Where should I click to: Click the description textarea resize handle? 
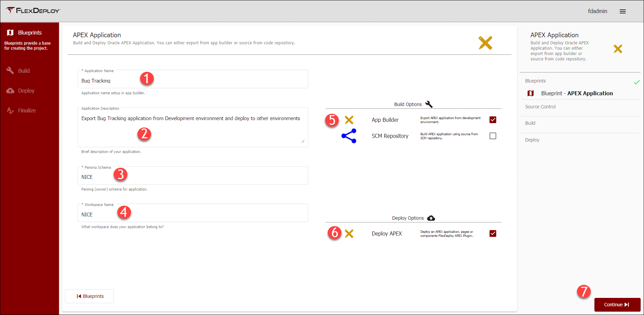[x=303, y=141]
